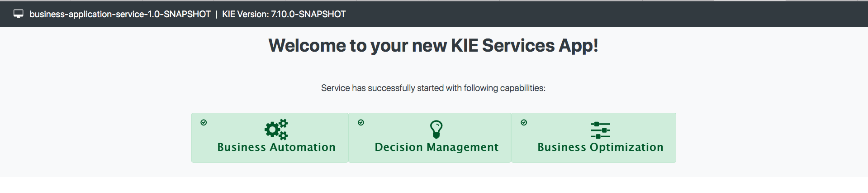868x193 pixels.
Task: Click the check-circle icon on Business Optimization card
Action: (x=524, y=122)
